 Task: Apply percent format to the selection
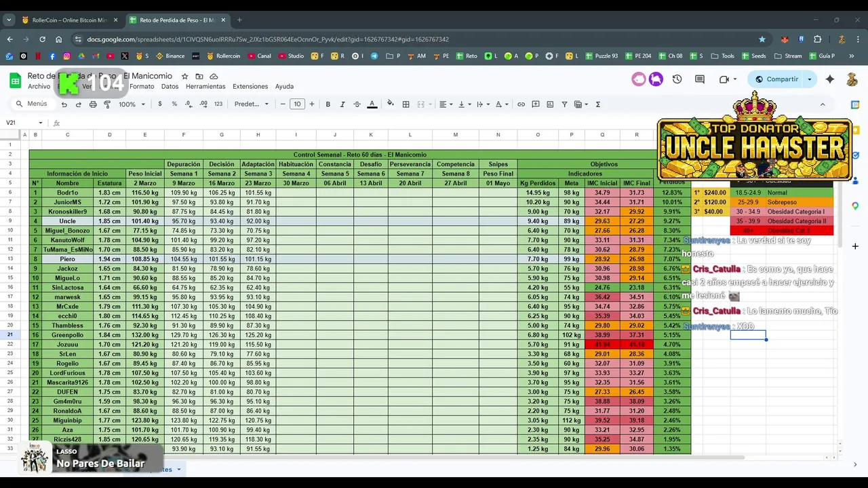(x=174, y=104)
